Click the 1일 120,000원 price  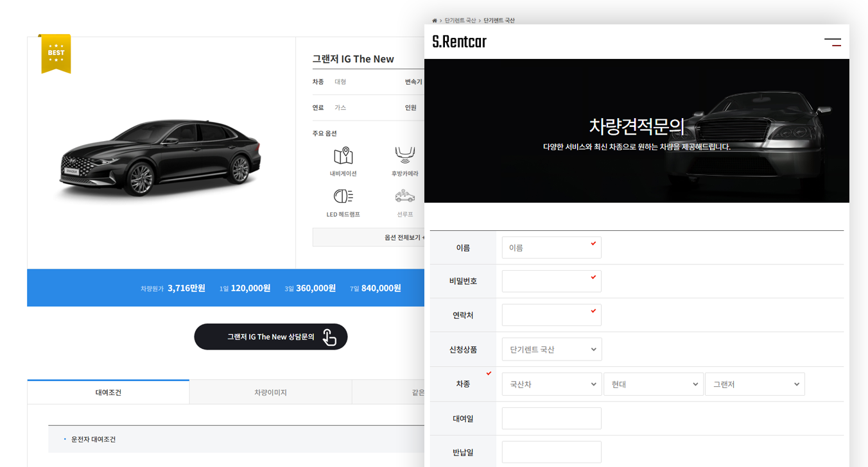click(x=245, y=288)
